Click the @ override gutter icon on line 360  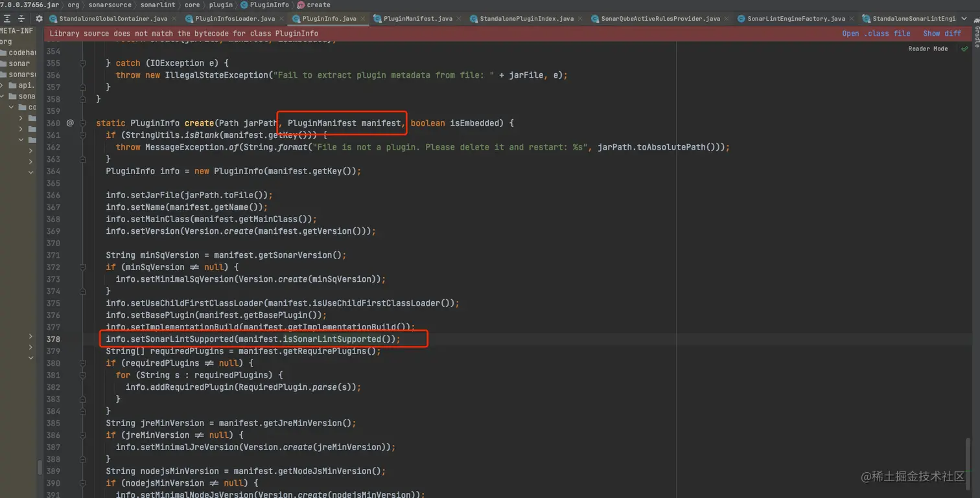click(70, 123)
